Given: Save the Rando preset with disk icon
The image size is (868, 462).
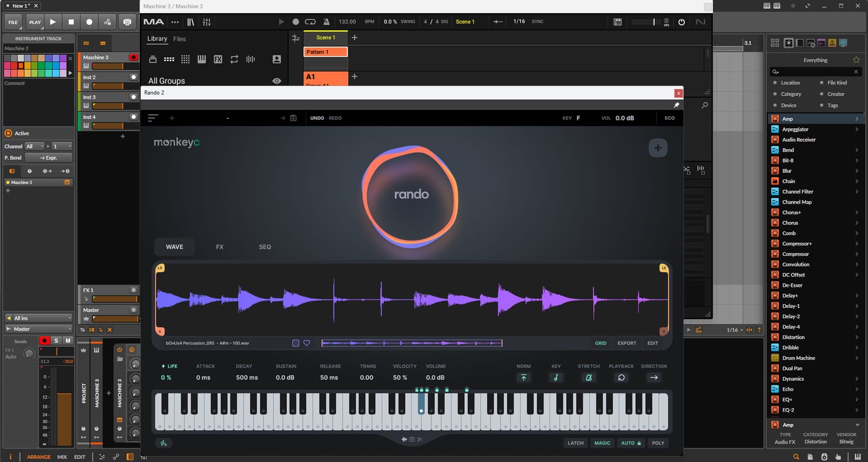Looking at the screenshot, I should coord(294,118).
